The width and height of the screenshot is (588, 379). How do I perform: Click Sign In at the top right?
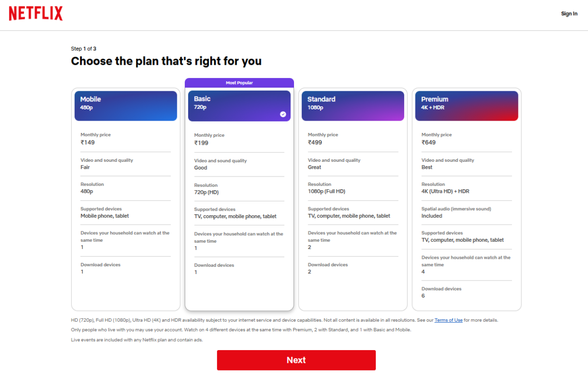point(569,13)
